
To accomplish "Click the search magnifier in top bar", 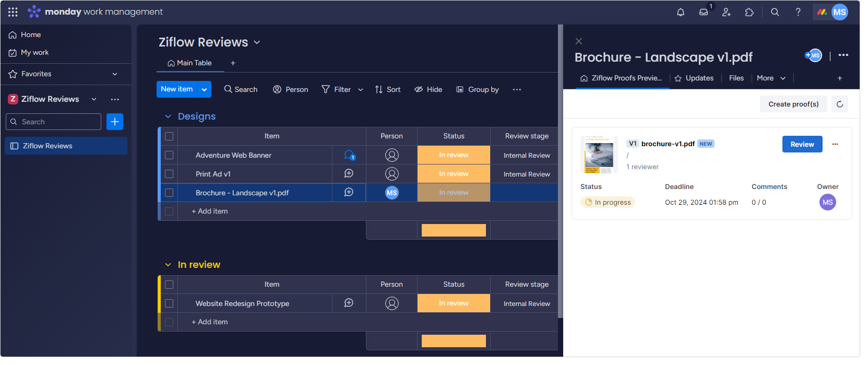I will click(775, 12).
